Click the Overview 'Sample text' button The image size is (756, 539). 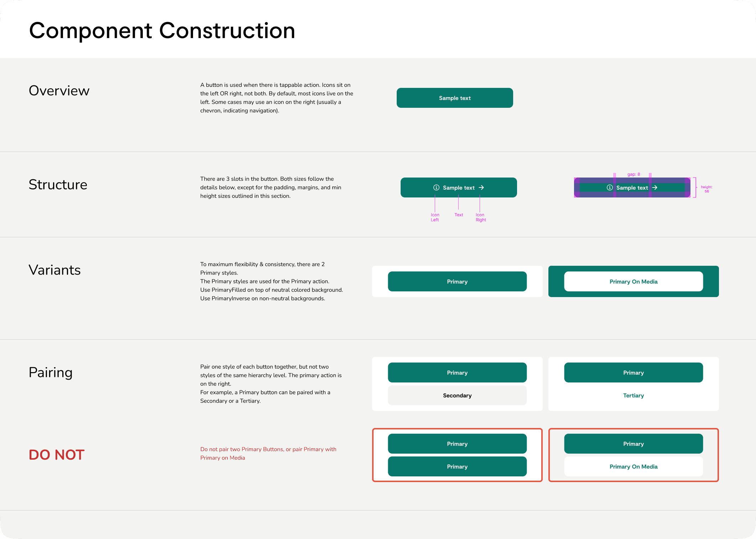(x=455, y=98)
